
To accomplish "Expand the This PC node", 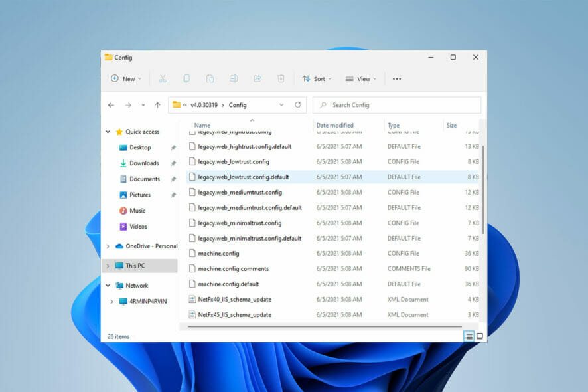I will (108, 266).
